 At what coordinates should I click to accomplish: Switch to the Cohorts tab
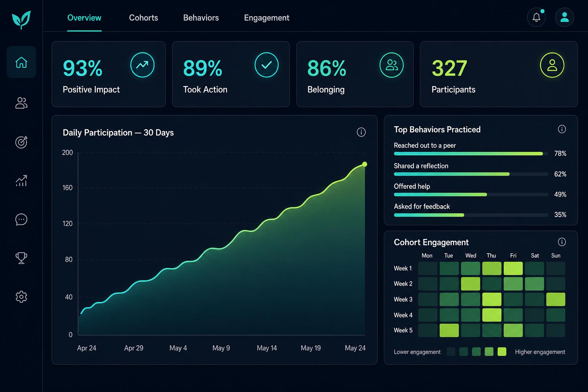click(144, 18)
